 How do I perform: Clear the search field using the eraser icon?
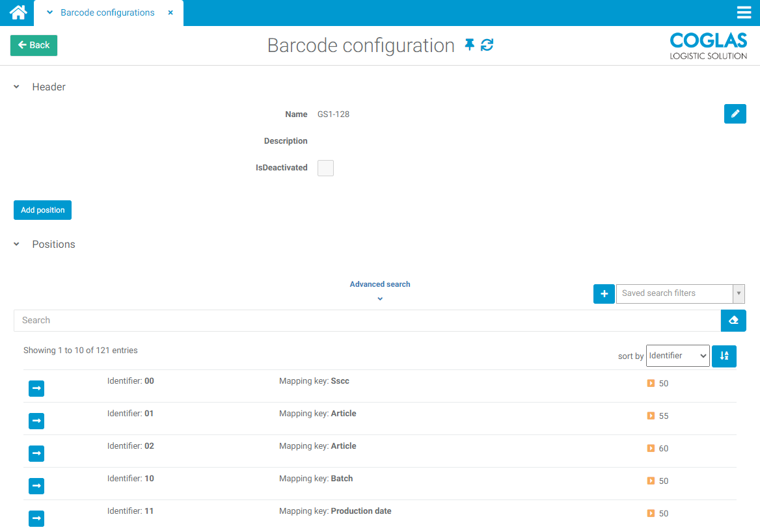click(x=733, y=320)
